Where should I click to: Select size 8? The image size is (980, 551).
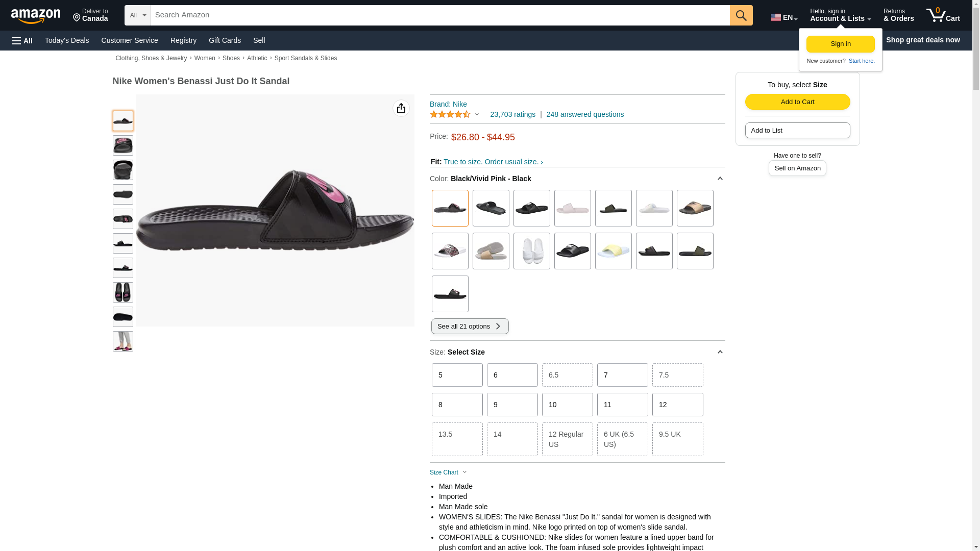457,405
